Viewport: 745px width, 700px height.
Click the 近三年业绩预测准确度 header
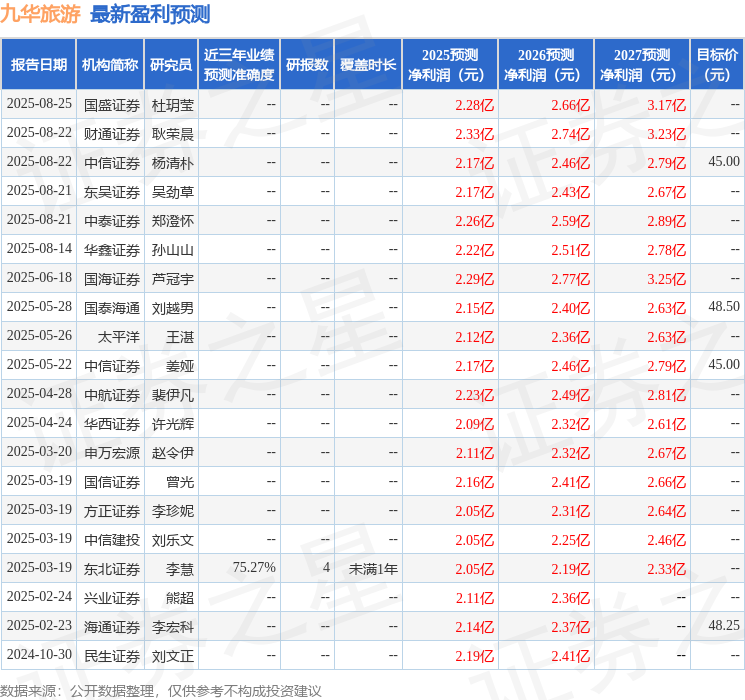click(239, 65)
